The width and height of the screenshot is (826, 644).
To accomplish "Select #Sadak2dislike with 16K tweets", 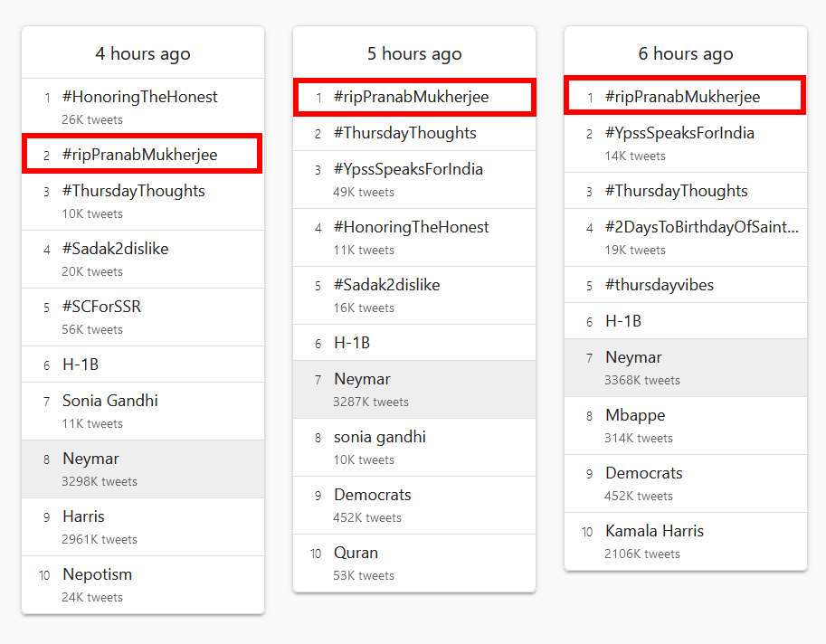I will point(386,285).
